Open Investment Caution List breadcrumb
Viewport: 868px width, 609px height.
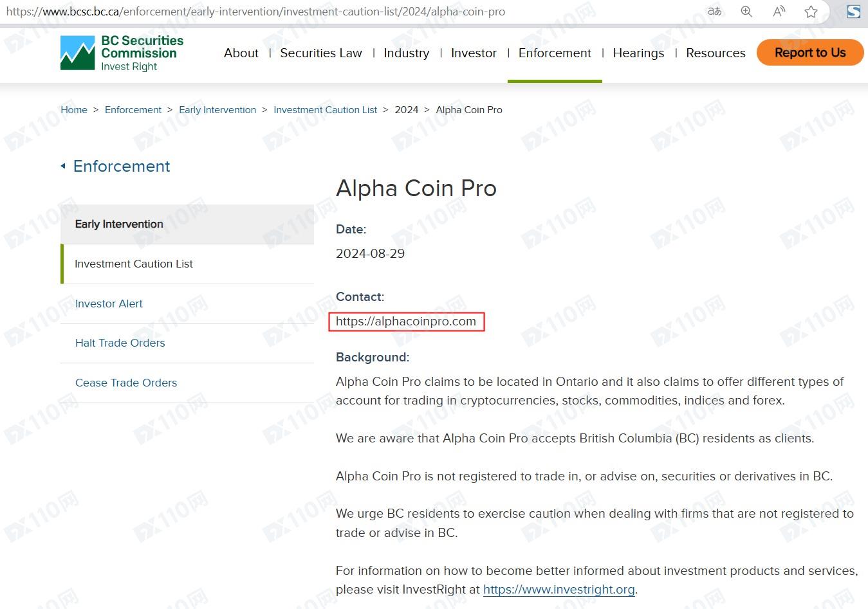[x=325, y=110]
